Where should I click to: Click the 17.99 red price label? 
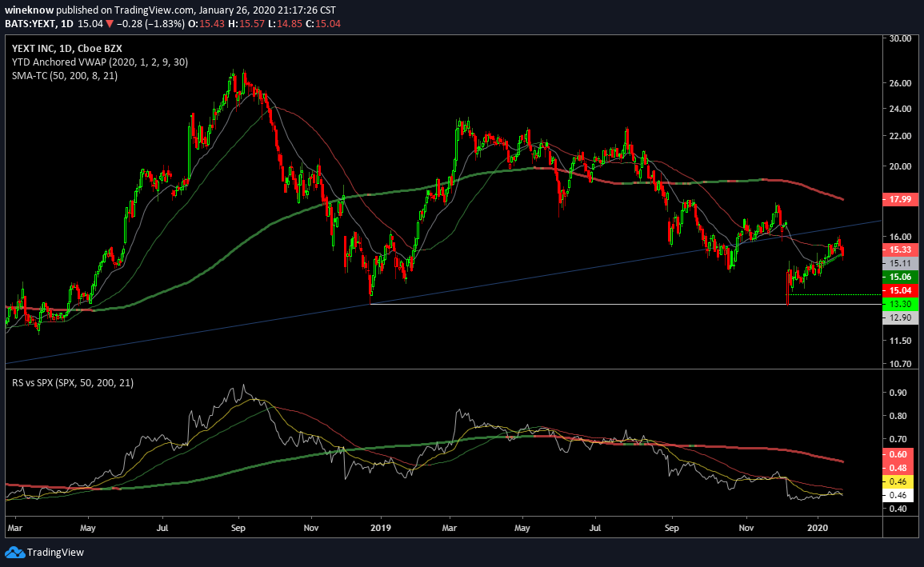pos(900,199)
